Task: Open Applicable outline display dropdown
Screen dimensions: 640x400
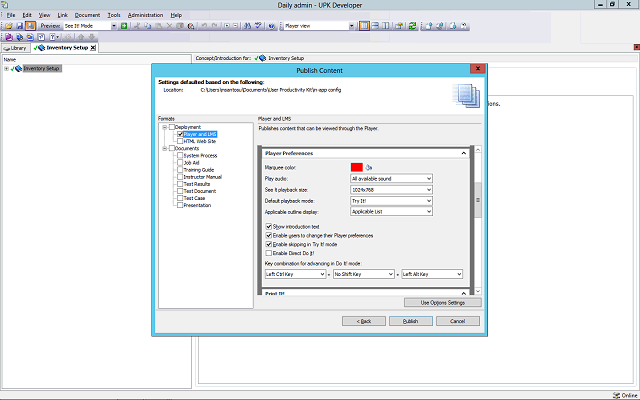Action: (x=391, y=212)
